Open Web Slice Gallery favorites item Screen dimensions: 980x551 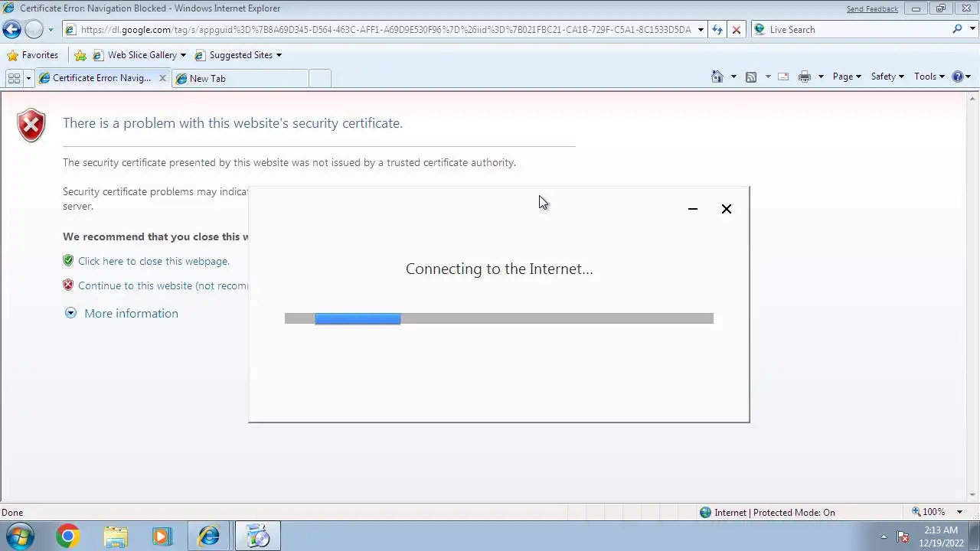pyautogui.click(x=139, y=55)
